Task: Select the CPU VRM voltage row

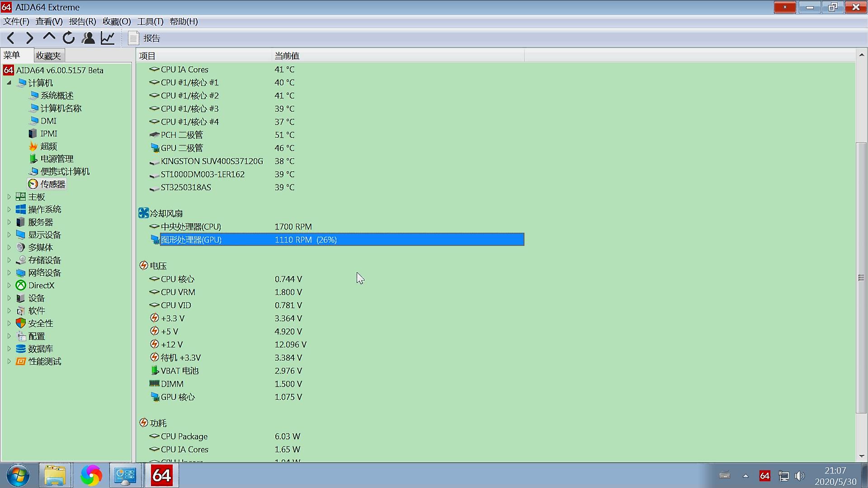Action: click(x=178, y=292)
